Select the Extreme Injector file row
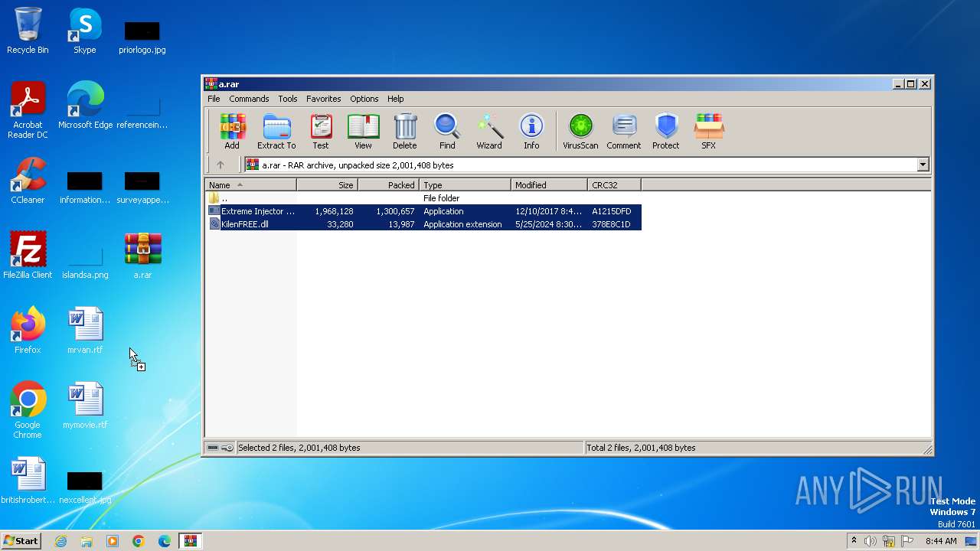This screenshot has height=551, width=980. 423,211
